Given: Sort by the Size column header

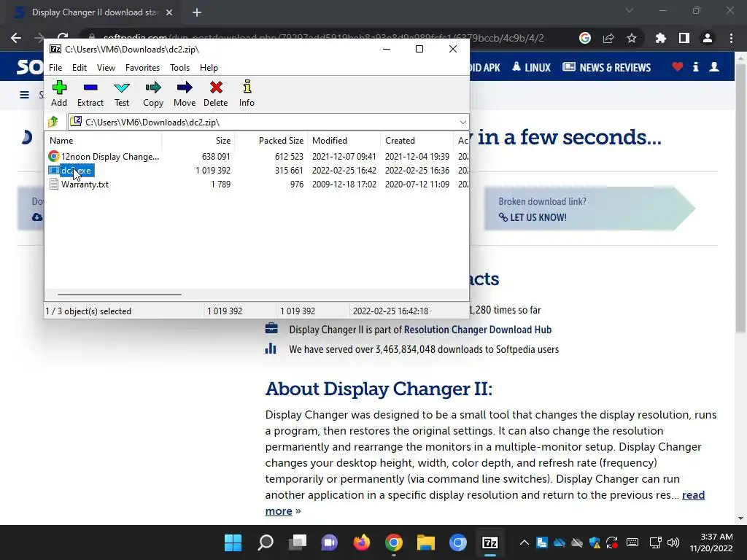Looking at the screenshot, I should click(198, 141).
